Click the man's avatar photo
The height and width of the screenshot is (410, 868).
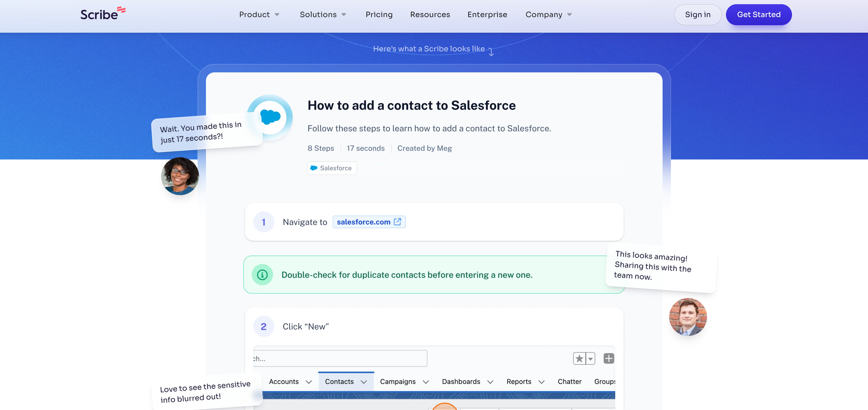pos(688,317)
